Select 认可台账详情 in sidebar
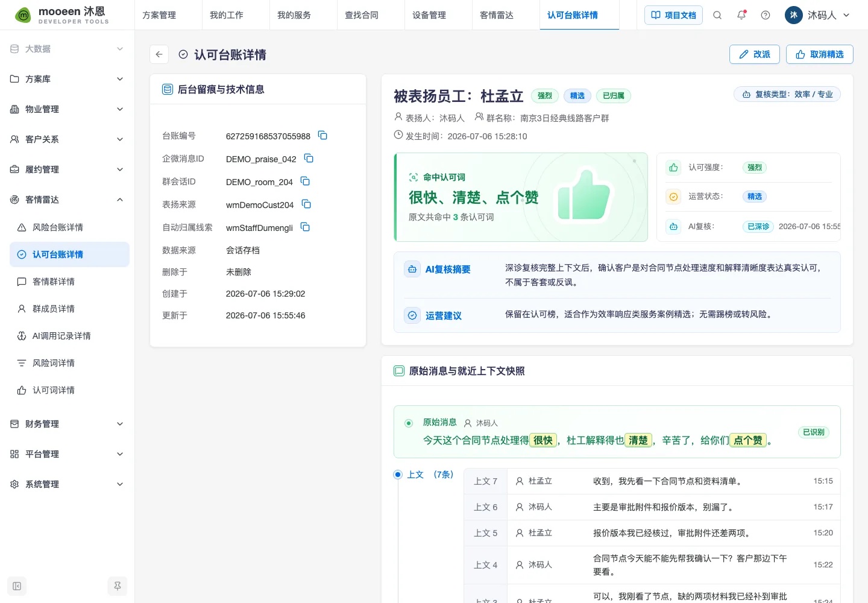The height and width of the screenshot is (603, 868). [x=69, y=254]
